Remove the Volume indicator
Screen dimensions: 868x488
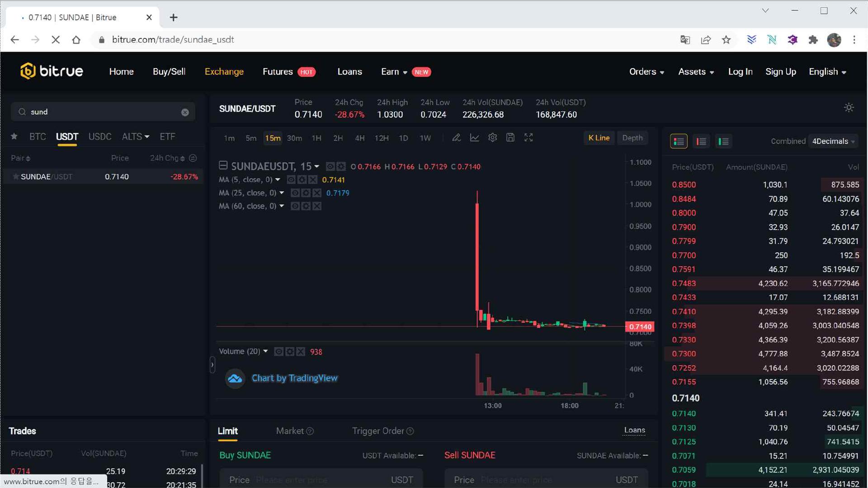point(301,351)
